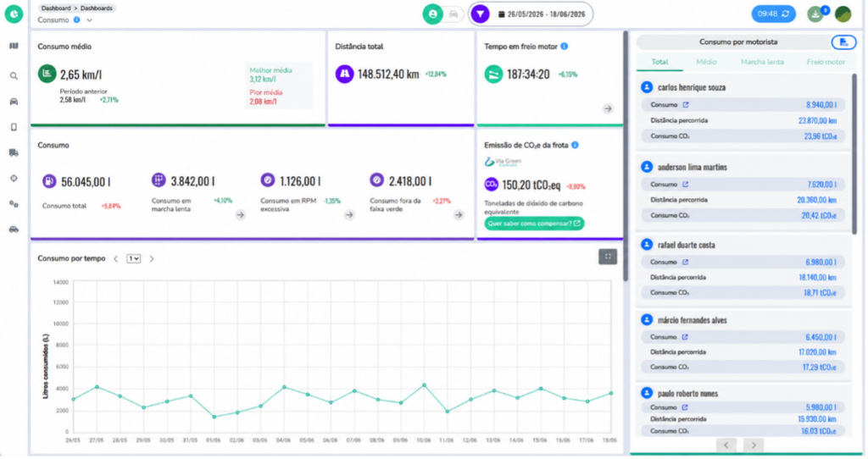Viewport: 868px width, 459px height.
Task: Select the Total tab
Action: [659, 62]
